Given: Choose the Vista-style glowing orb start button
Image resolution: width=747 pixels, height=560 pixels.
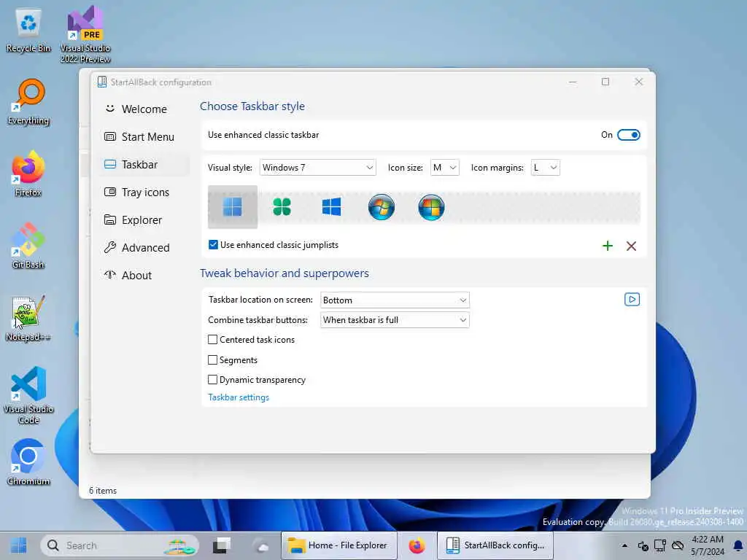Looking at the screenshot, I should (431, 207).
